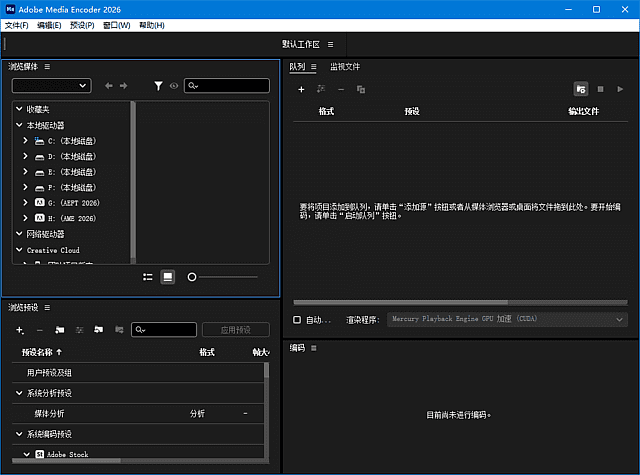Click the auto-encode watch folders icon in queue toolbar
The width and height of the screenshot is (640, 475).
pos(581,89)
